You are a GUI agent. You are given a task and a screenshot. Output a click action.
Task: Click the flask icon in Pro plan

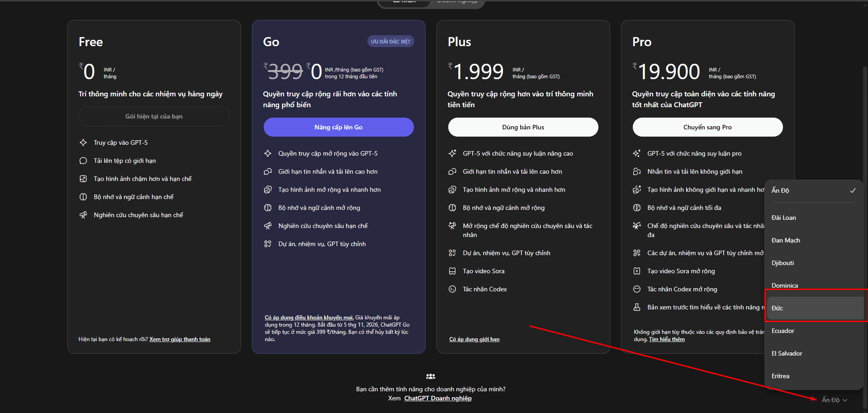click(637, 307)
